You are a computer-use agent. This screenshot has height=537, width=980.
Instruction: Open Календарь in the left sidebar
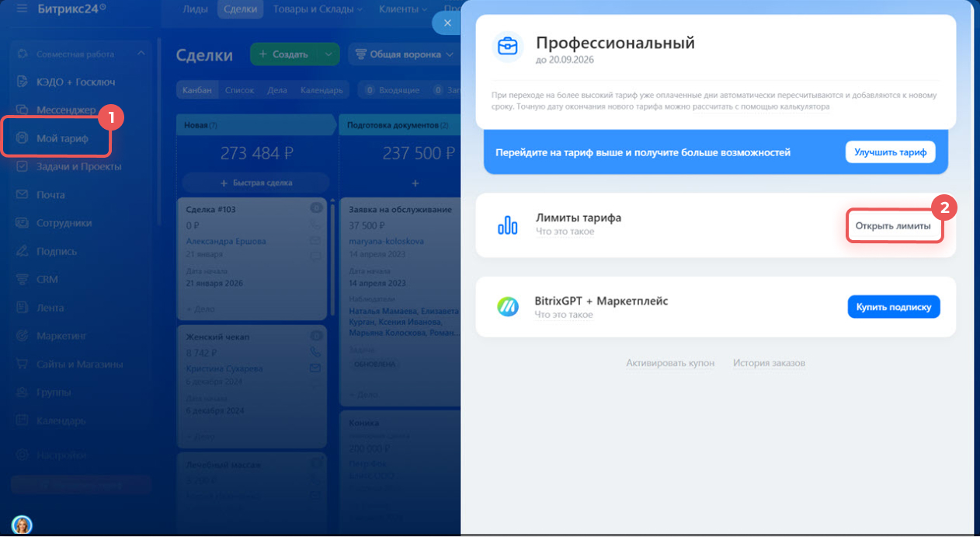coord(61,420)
